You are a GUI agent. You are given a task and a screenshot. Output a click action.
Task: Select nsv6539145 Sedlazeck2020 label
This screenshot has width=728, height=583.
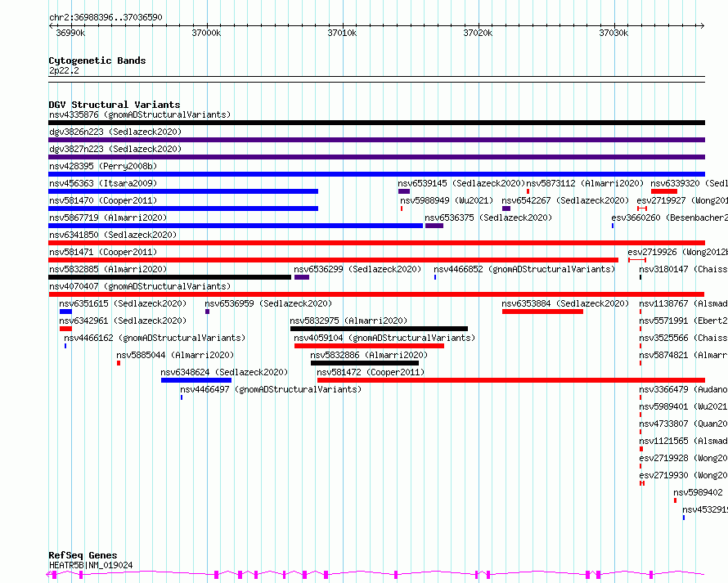461,183
